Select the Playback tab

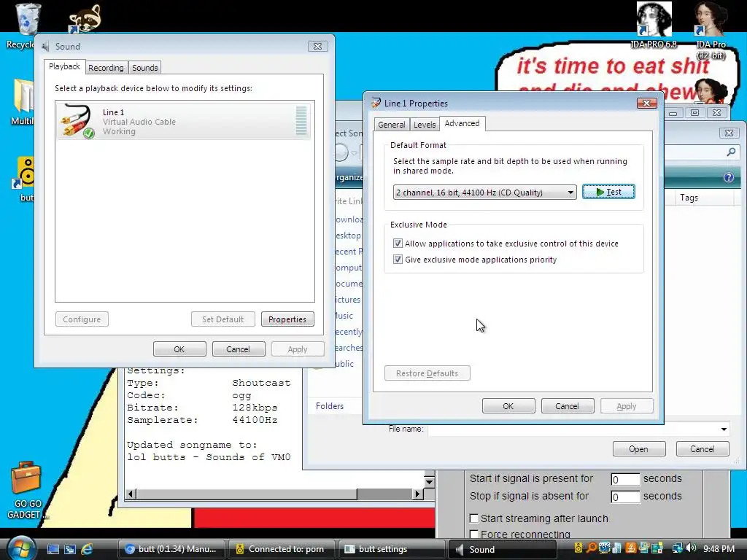pos(64,66)
